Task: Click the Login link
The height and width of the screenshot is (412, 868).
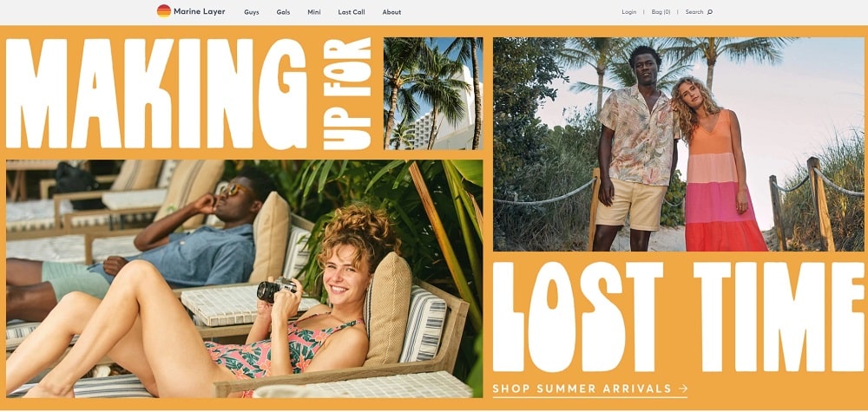Action: point(628,11)
